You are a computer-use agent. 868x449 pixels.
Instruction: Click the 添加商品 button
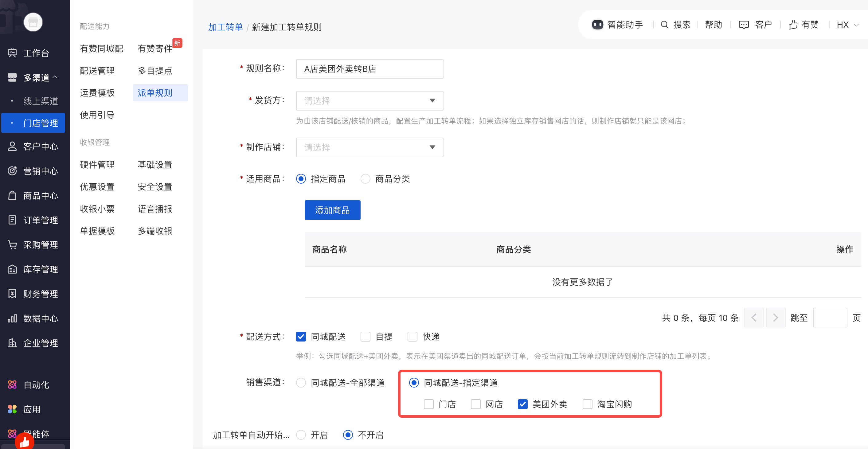coord(332,210)
